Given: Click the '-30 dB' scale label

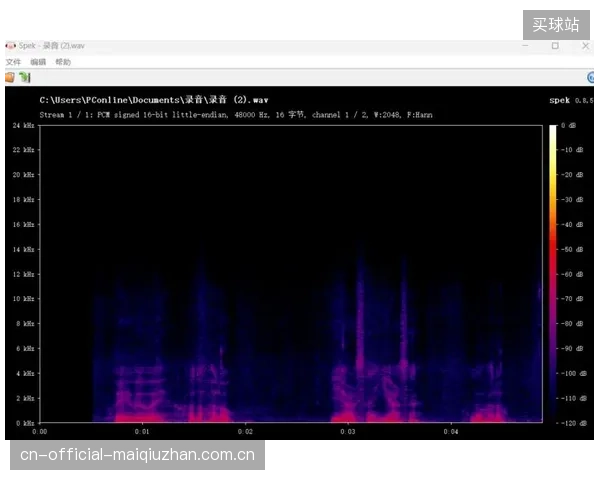Looking at the screenshot, I should tap(572, 200).
